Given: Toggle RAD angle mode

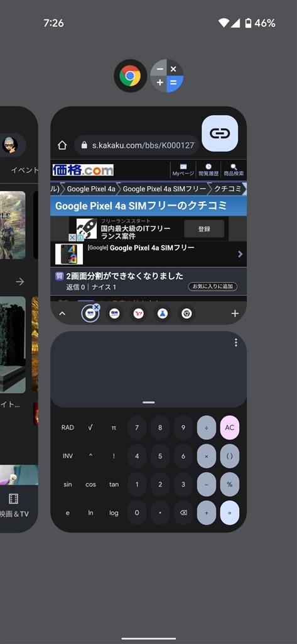Looking at the screenshot, I should point(68,428).
